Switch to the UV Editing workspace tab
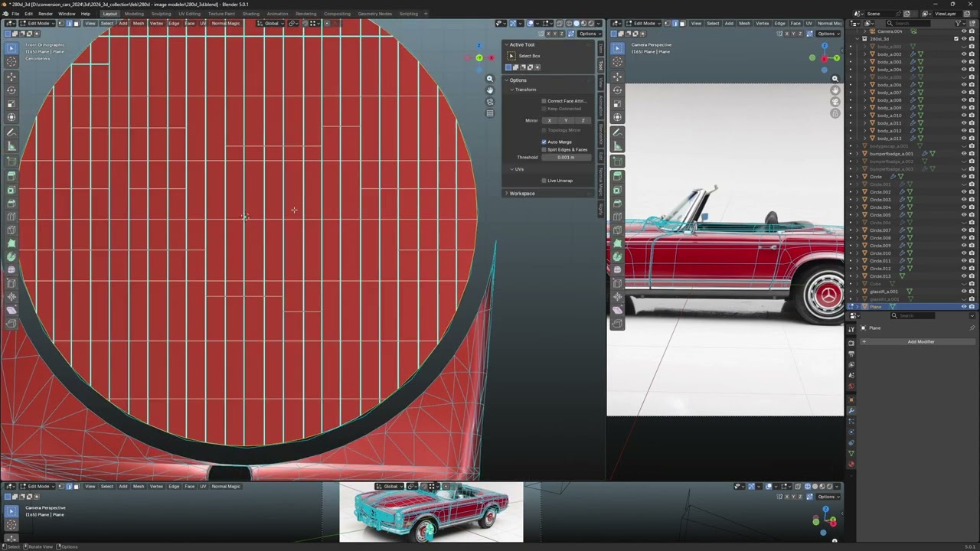980x551 pixels. coord(189,14)
